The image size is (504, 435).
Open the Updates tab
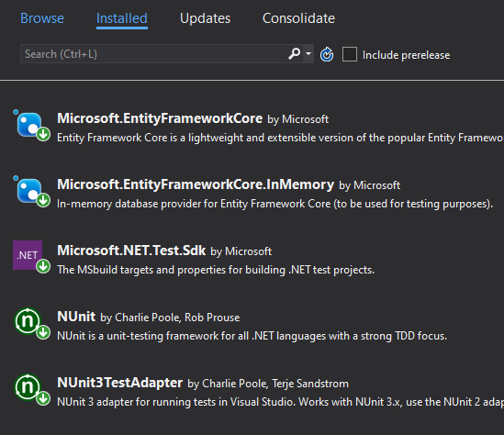205,18
